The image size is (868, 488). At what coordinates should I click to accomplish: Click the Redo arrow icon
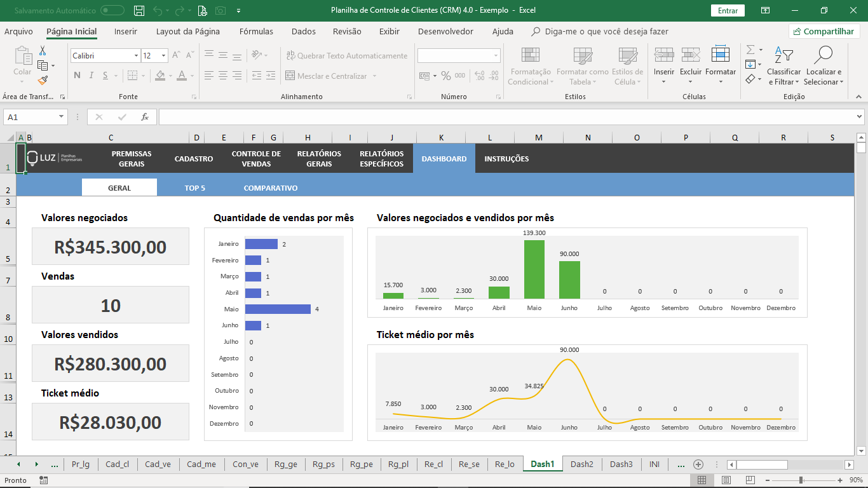[x=180, y=10]
